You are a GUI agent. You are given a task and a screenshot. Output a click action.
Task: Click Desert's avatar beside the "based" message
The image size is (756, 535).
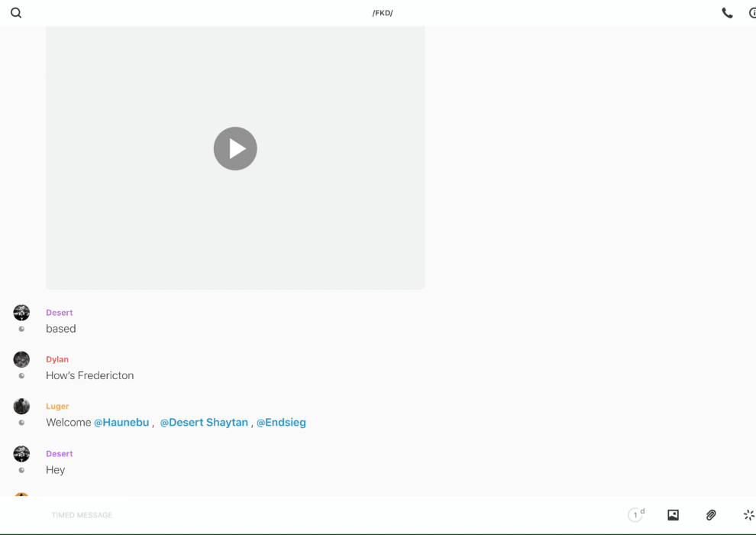click(x=21, y=313)
